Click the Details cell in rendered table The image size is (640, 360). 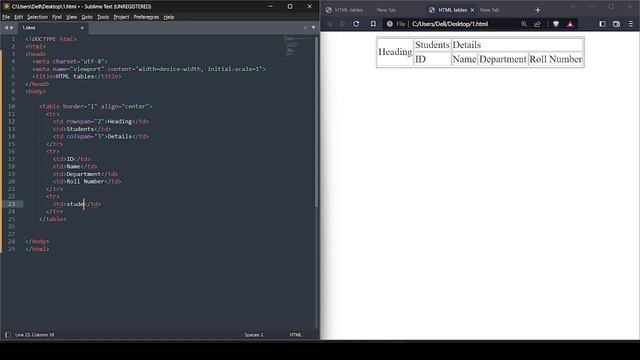click(517, 45)
